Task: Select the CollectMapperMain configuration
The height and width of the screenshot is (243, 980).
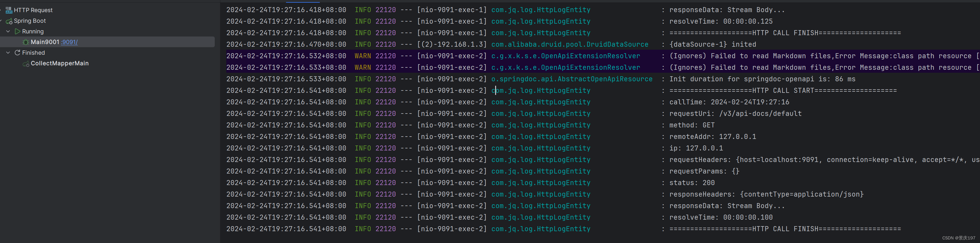Action: point(60,64)
